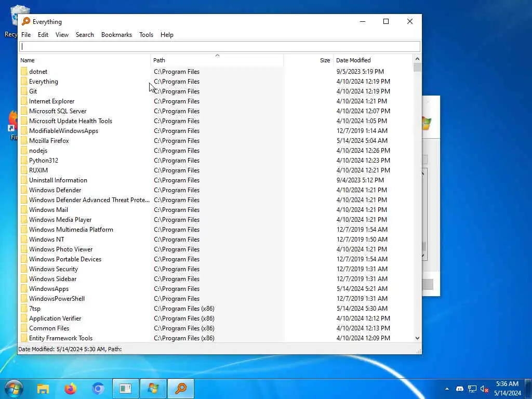This screenshot has height=399, width=532.
Task: Switch to the Windows-flag taskbar app
Action: click(x=153, y=389)
